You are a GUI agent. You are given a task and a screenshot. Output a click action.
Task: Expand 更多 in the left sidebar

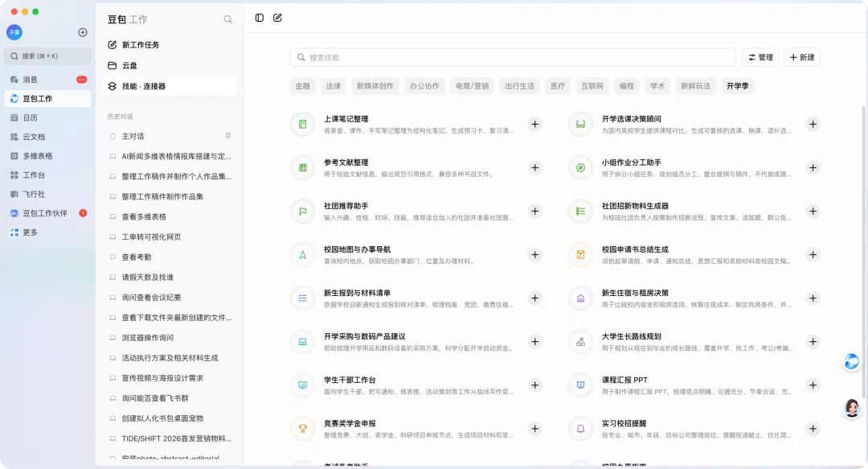[48, 232]
